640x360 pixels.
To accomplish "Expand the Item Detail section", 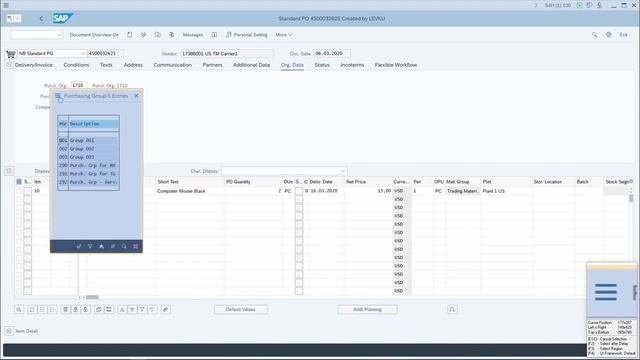I will point(9,331).
